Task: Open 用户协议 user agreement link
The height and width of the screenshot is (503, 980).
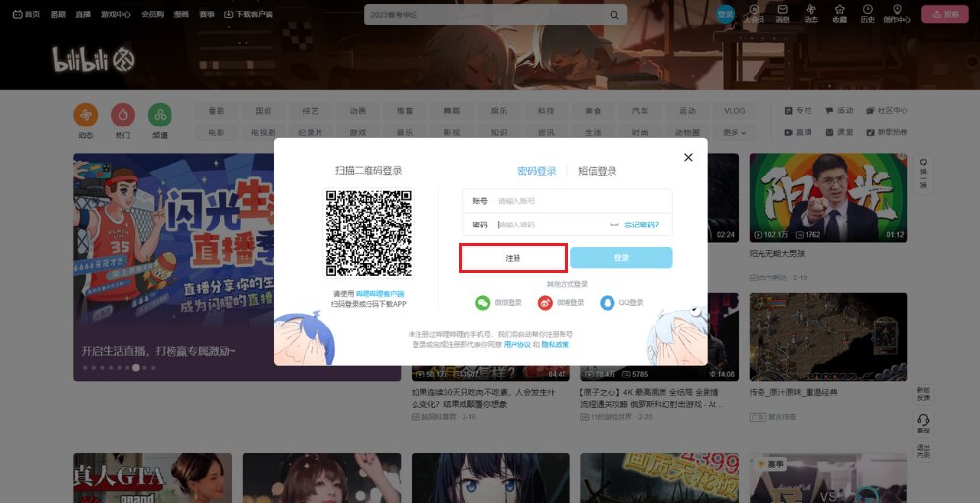Action: (516, 345)
